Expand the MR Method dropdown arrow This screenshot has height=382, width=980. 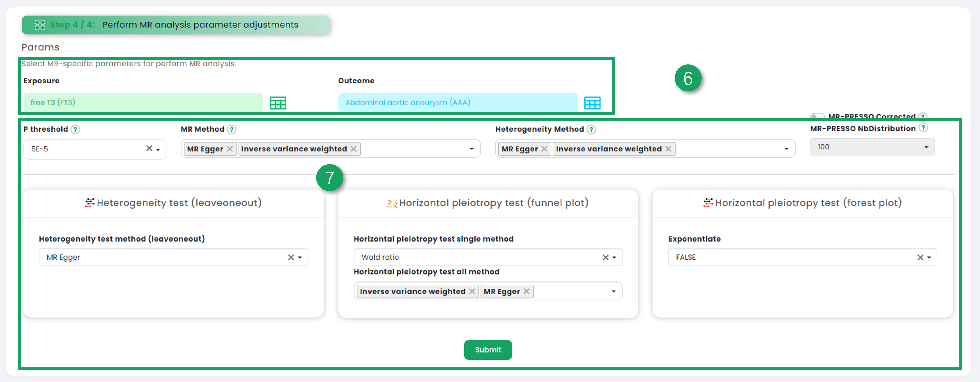(472, 149)
